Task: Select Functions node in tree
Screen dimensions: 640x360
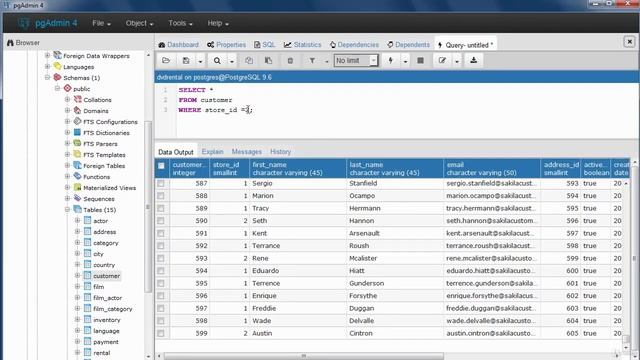Action: (96, 177)
